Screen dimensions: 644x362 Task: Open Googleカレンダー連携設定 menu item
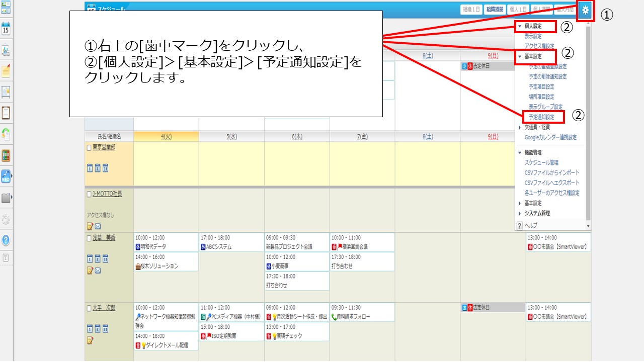(x=550, y=137)
